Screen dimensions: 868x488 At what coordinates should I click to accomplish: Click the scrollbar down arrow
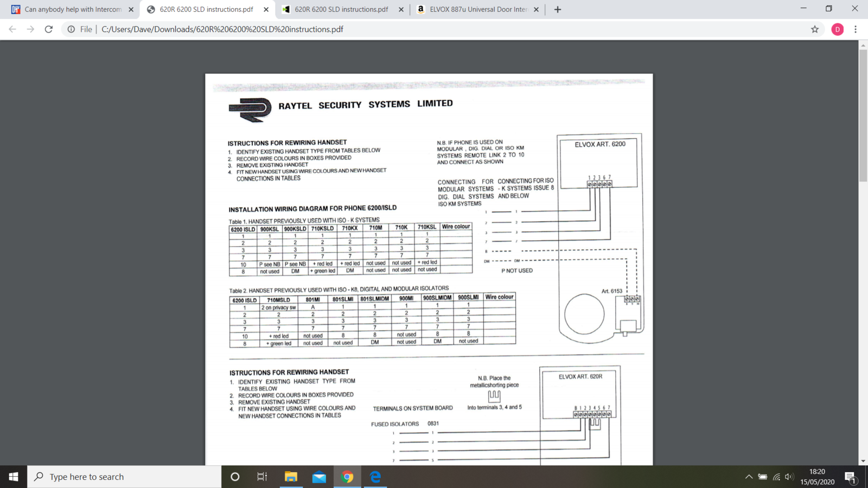point(863,461)
